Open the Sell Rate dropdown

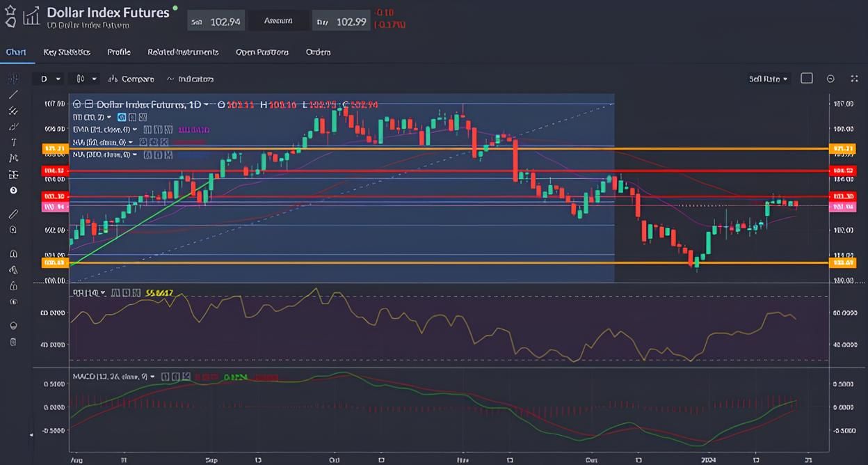(x=768, y=79)
